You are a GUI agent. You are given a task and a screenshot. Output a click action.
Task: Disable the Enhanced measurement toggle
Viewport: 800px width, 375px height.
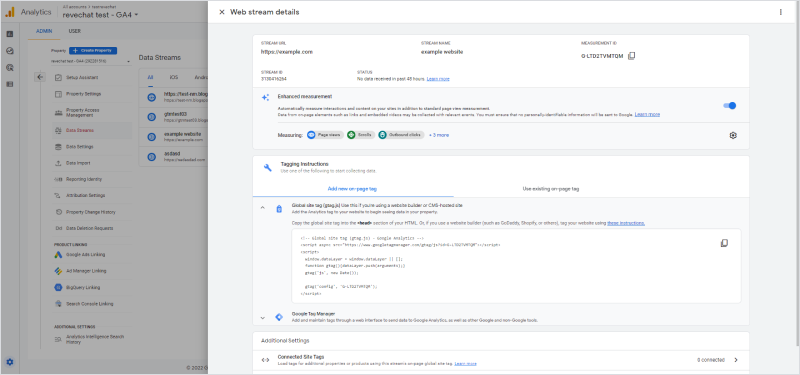pyautogui.click(x=730, y=106)
